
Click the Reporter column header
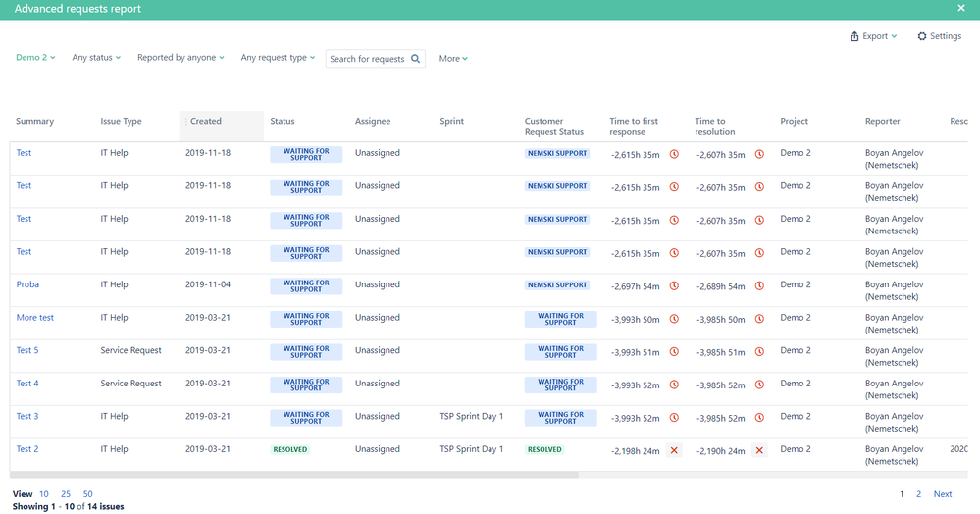click(883, 121)
